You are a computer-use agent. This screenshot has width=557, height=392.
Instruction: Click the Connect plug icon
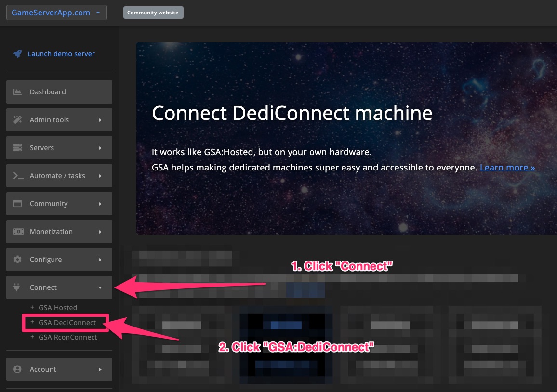click(x=17, y=287)
